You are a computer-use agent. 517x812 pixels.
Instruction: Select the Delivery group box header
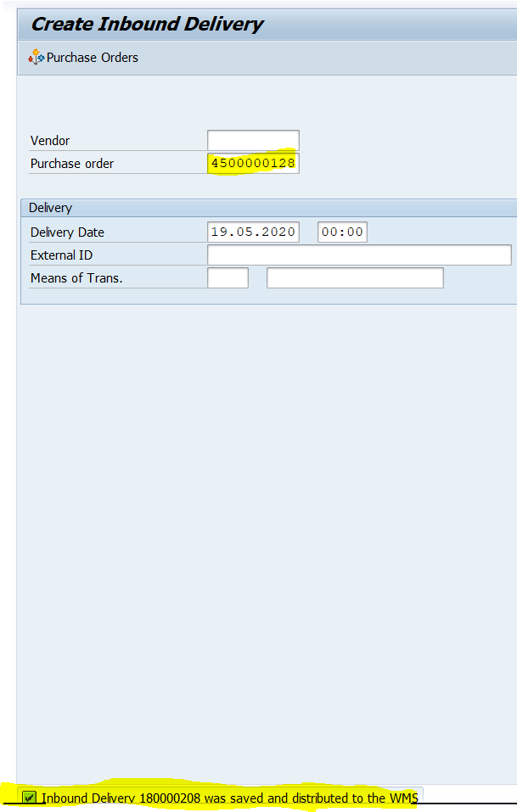click(x=268, y=208)
